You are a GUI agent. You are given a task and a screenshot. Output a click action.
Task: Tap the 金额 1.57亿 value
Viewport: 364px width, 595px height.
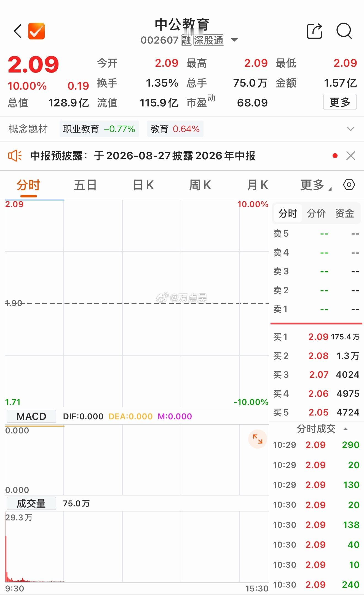pos(341,83)
